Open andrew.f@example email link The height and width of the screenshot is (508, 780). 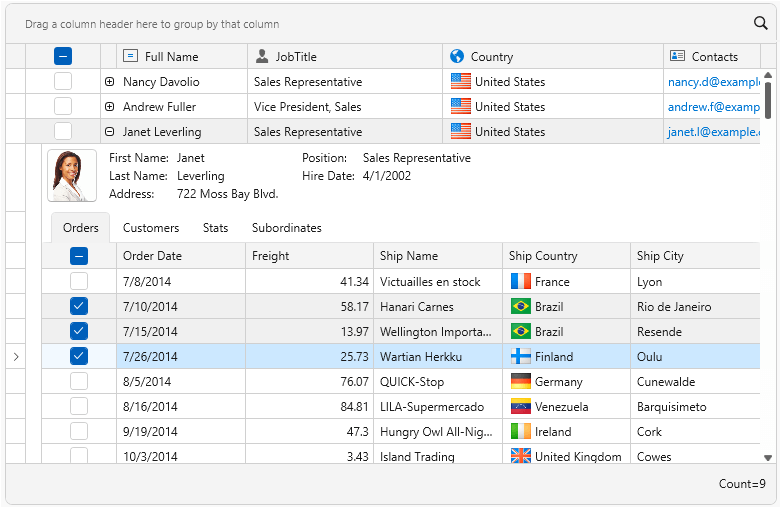pyautogui.click(x=713, y=106)
